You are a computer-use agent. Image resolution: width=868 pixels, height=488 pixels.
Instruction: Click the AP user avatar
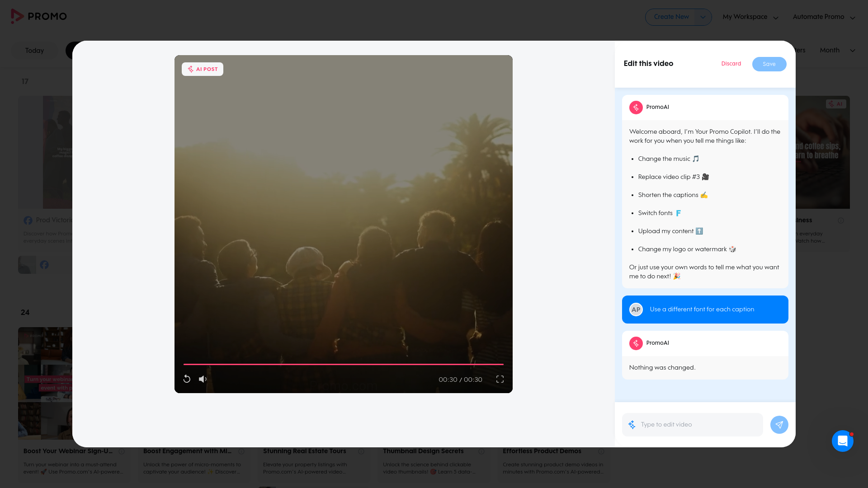click(x=636, y=310)
